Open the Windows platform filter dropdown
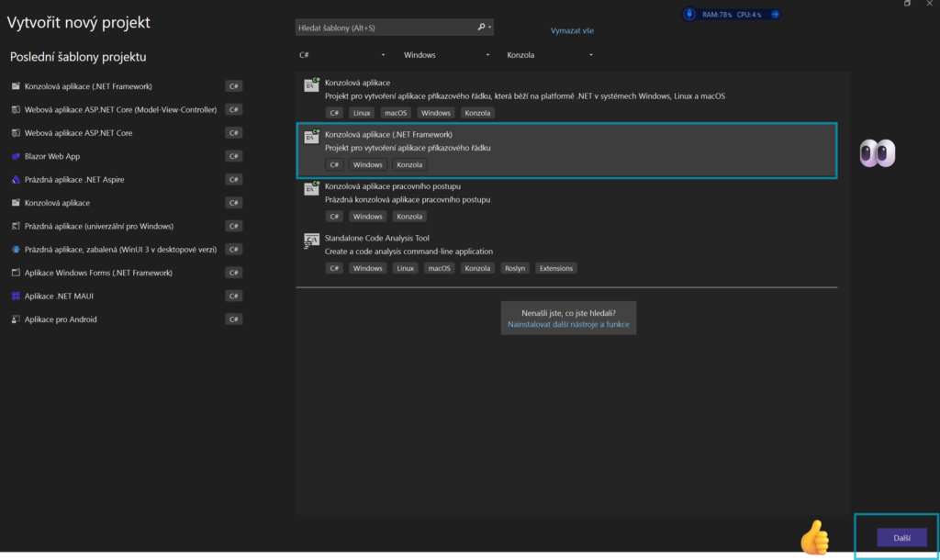Screen dimensions: 940x560 click(446, 55)
